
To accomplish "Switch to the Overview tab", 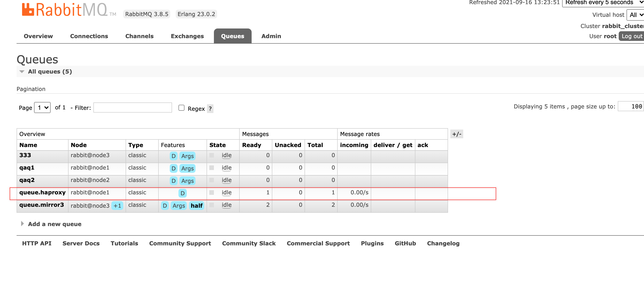I will pos(38,36).
